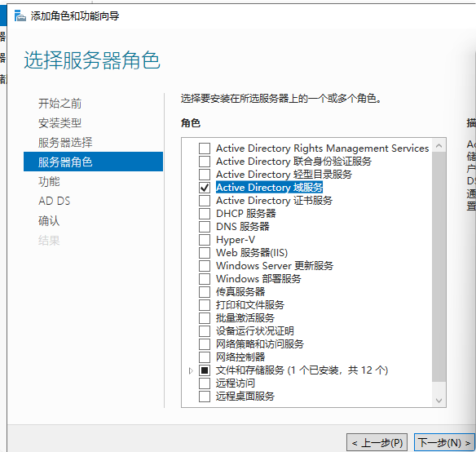
Task: Check the 传真服务器 checkbox
Action: (205, 292)
